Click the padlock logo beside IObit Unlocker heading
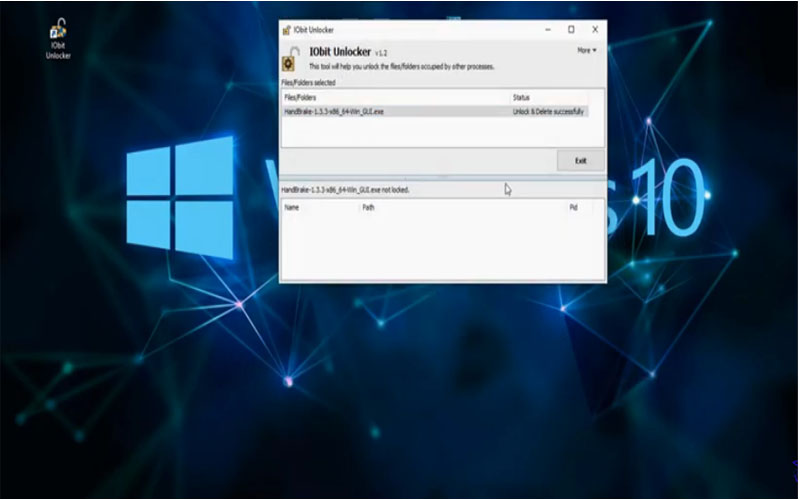Screen dimensions: 800x500 291,59
